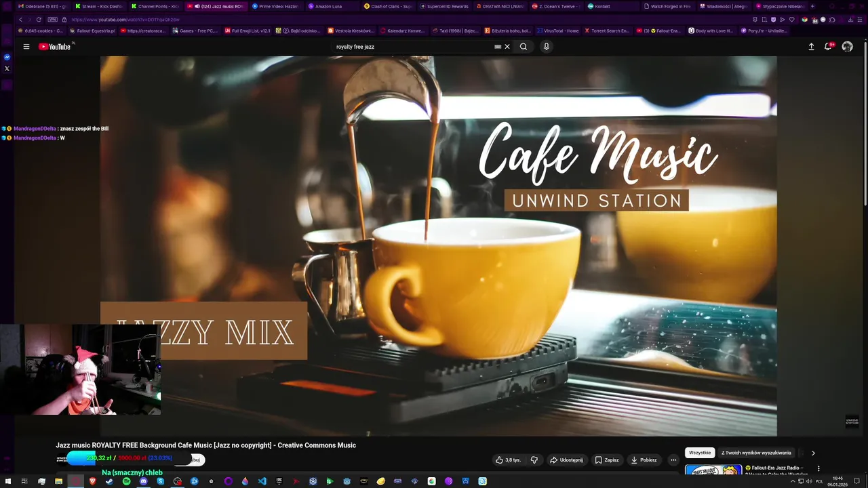Open Spotify from the taskbar
Screen dimensions: 868x488
[x=126, y=481]
